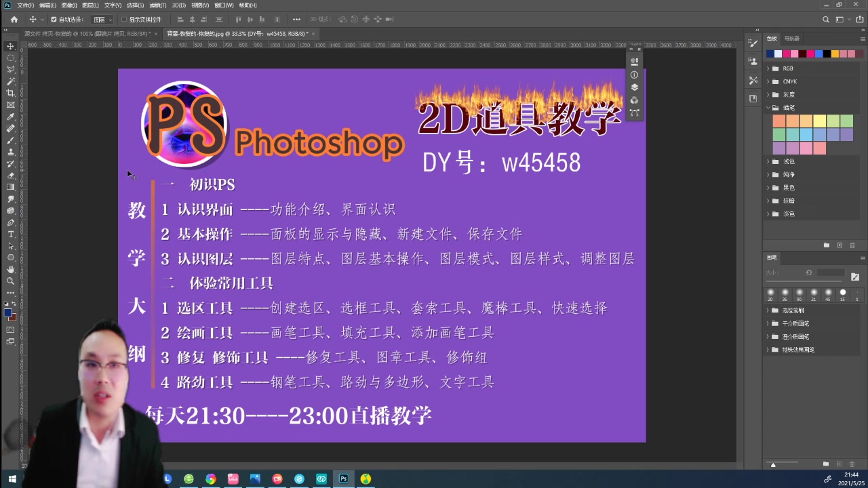Viewport: 868px width, 488px height.
Task: Open the three-dots more options in options bar
Action: 296,20
